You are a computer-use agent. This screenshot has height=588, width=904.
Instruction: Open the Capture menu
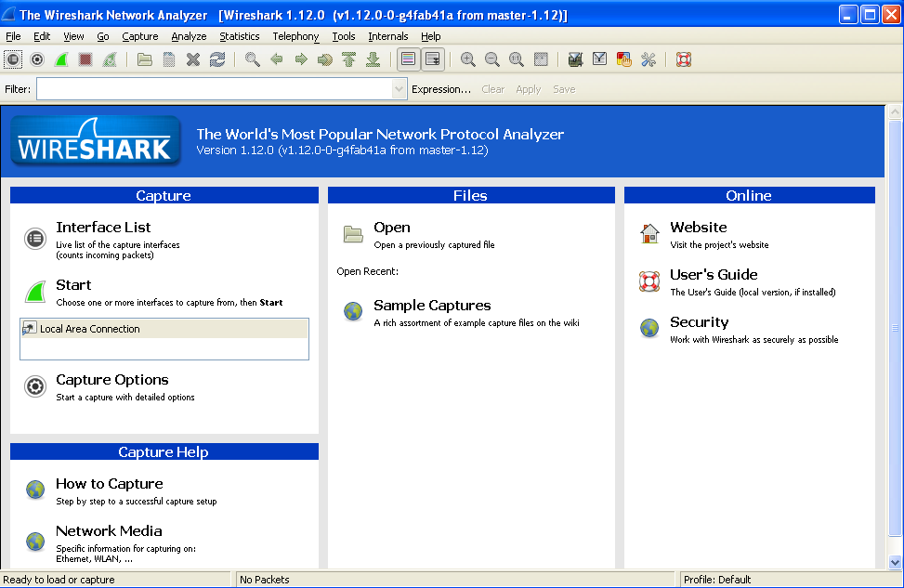pos(140,36)
